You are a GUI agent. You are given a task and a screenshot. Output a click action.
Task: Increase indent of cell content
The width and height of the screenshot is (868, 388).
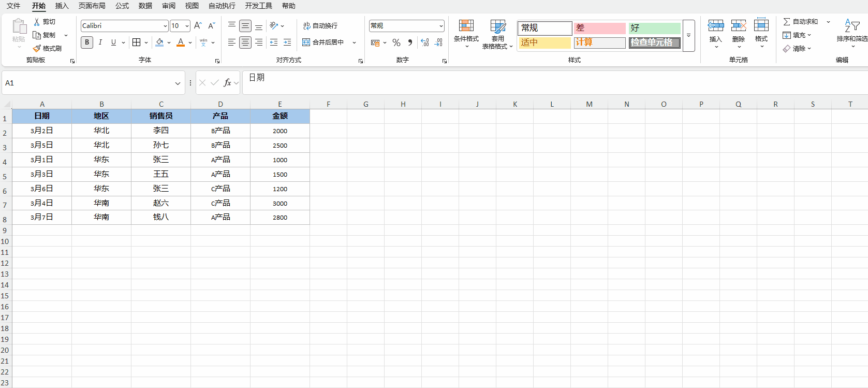click(x=287, y=42)
